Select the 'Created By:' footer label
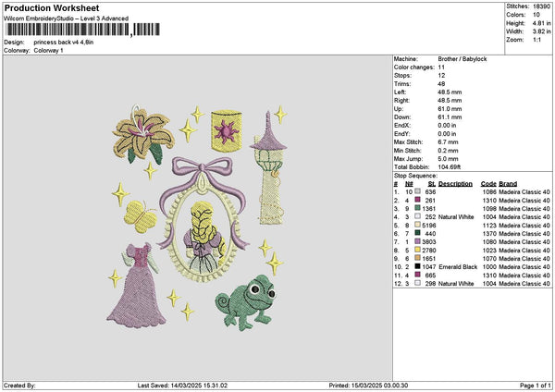 pos(19,386)
